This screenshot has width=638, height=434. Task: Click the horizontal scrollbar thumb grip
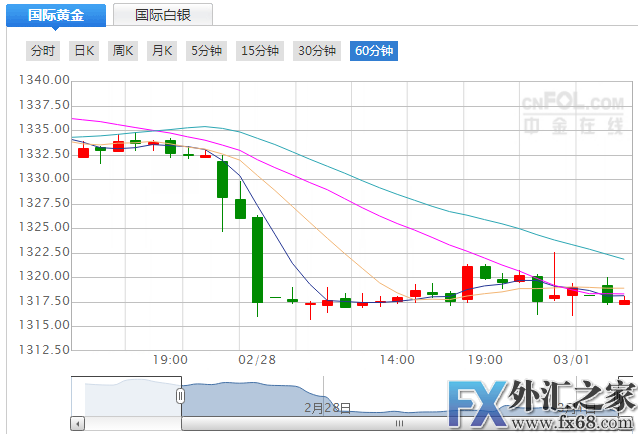(399, 423)
